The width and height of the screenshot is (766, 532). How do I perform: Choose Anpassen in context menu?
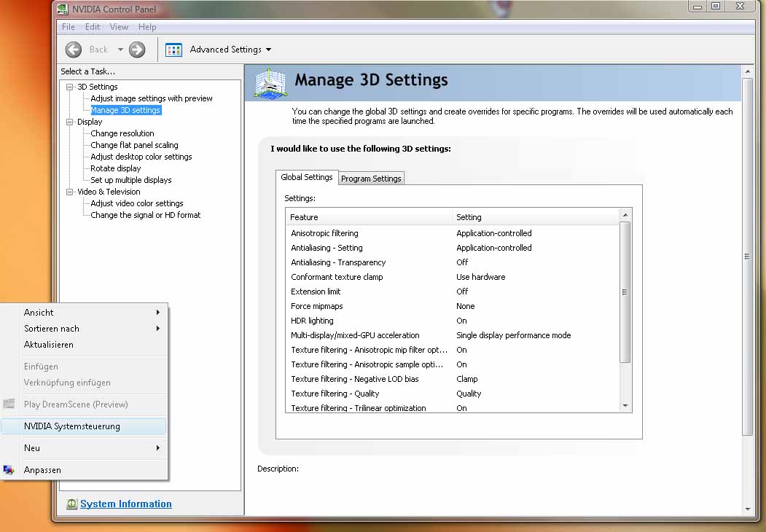pyautogui.click(x=84, y=470)
